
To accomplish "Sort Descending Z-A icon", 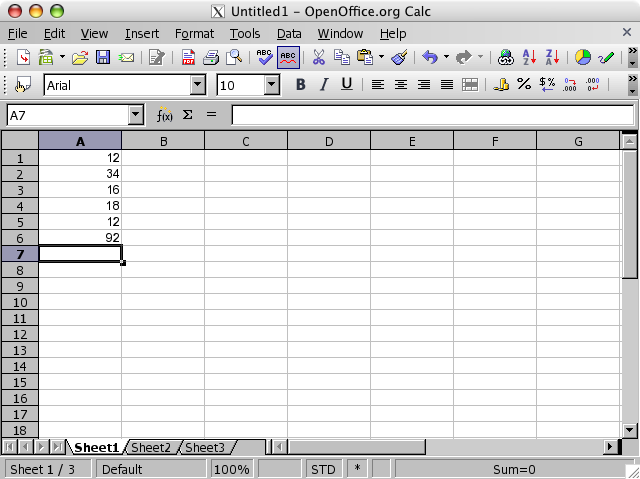I will click(552, 57).
